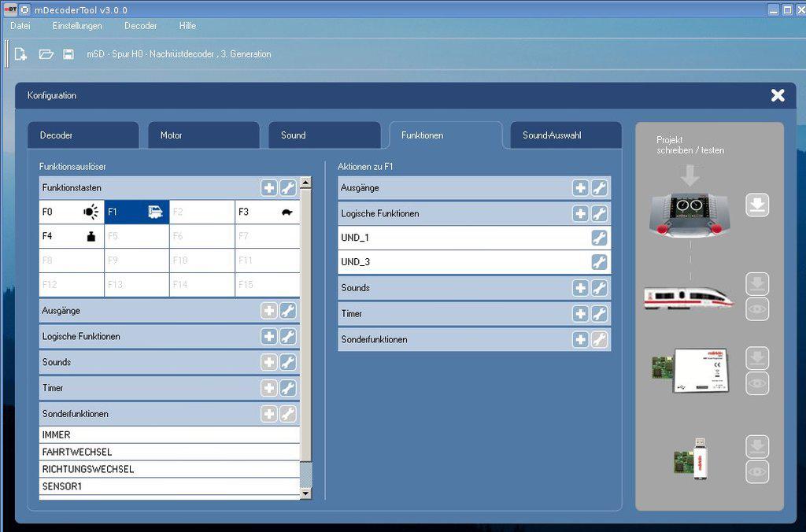Save the project using the floppy disk icon
The height and width of the screenshot is (532, 806).
[68, 54]
